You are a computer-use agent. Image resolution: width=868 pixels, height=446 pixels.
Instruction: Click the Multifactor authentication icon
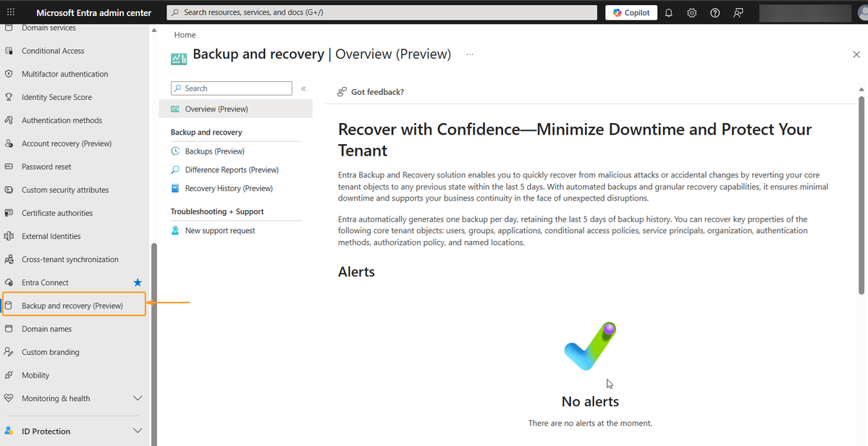click(9, 74)
